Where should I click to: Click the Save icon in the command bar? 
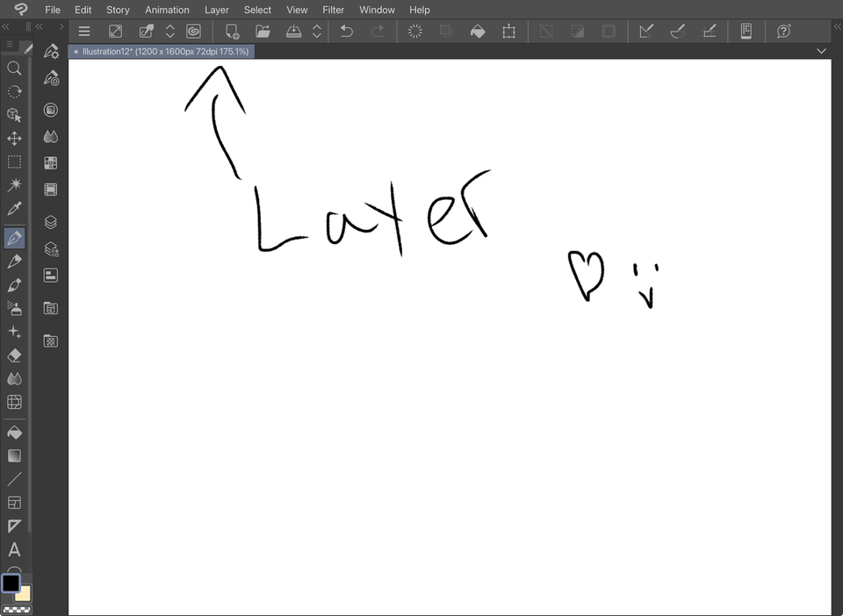[x=293, y=31]
